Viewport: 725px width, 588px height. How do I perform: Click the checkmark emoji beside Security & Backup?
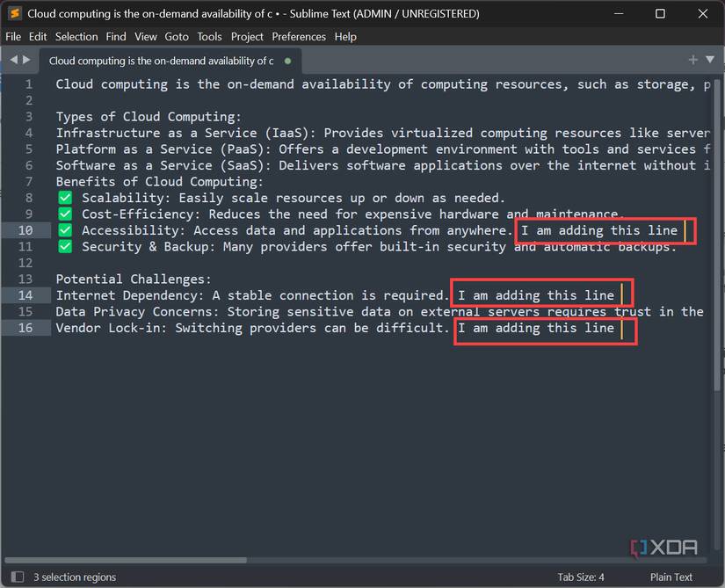[64, 247]
